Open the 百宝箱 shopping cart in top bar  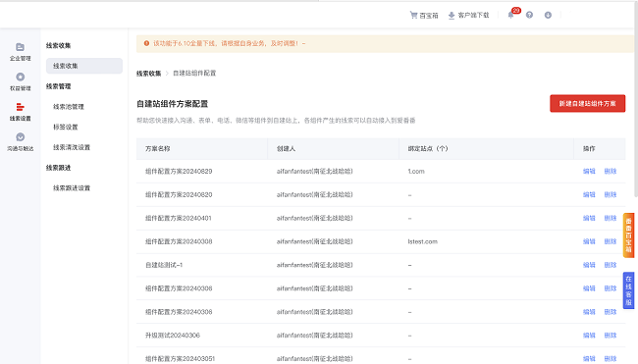(424, 16)
